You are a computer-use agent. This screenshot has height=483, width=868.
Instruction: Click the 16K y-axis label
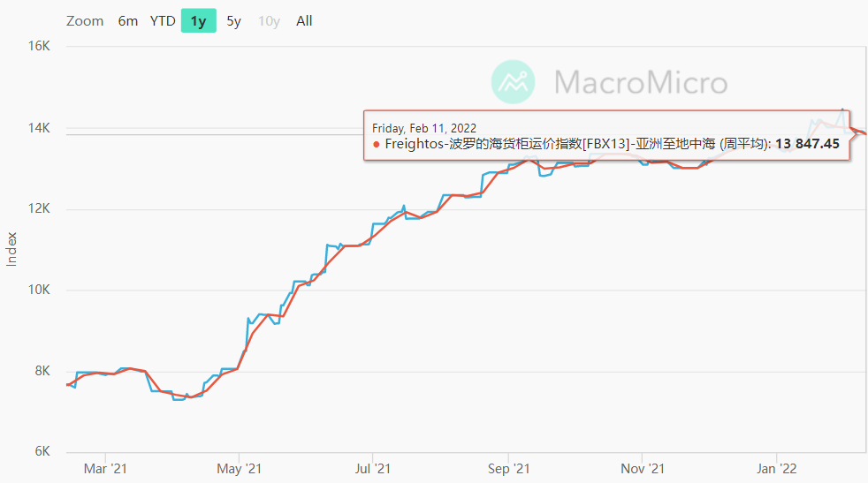(40, 46)
